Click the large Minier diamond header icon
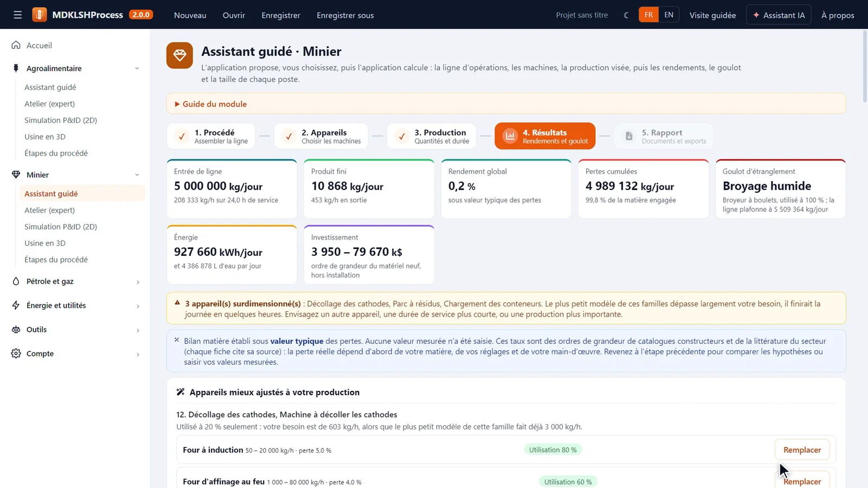This screenshot has width=868, height=488. [180, 55]
